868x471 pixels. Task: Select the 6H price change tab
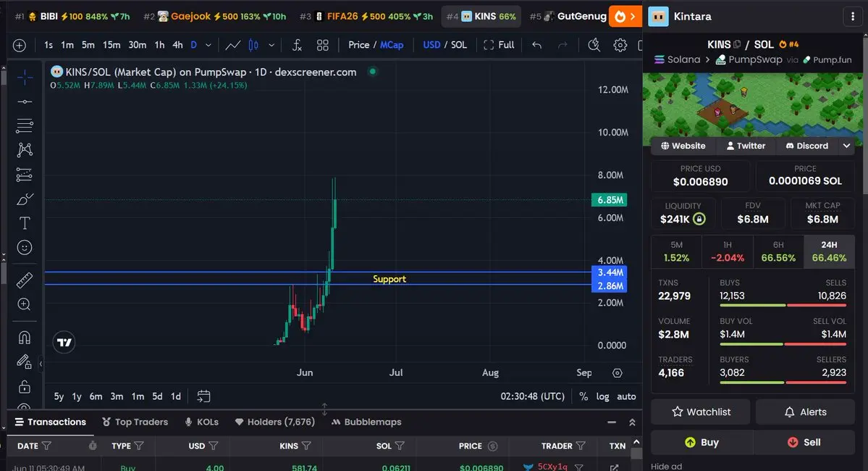pos(778,251)
